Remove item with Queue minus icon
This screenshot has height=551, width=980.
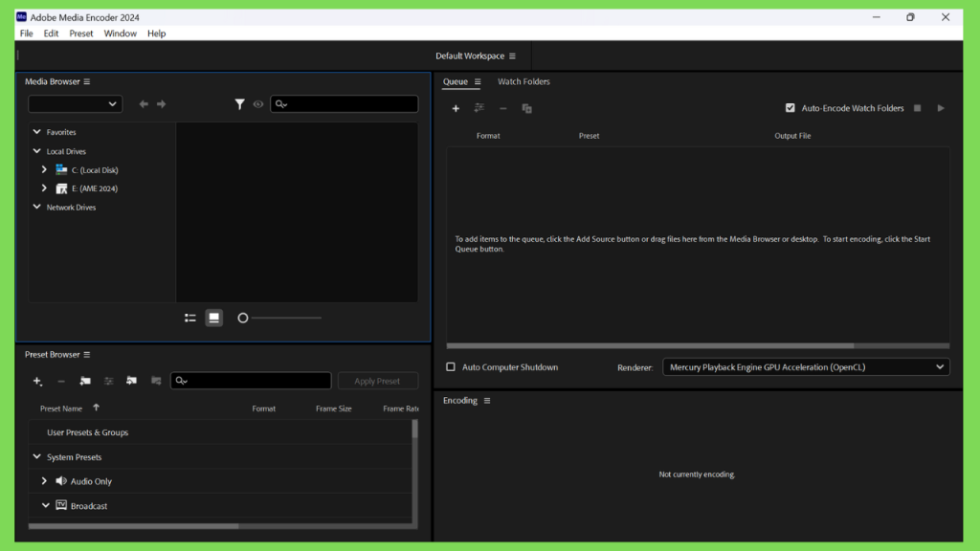click(503, 109)
